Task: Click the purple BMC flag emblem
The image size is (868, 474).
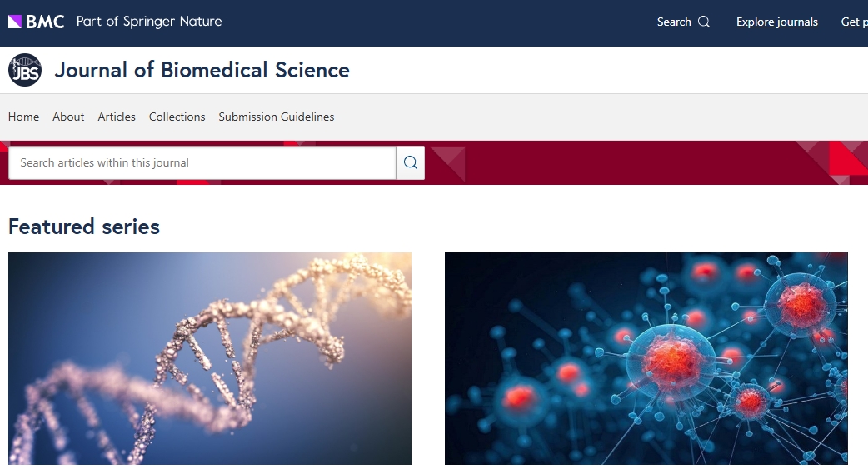Action: point(15,22)
